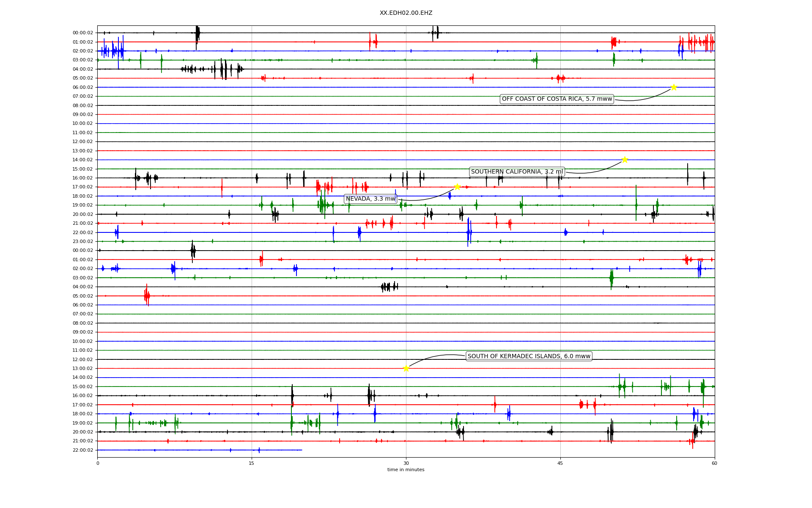812x508 pixels.
Task: Click the 06:00:02 label on the Costa Rica trace
Action: pyautogui.click(x=83, y=87)
